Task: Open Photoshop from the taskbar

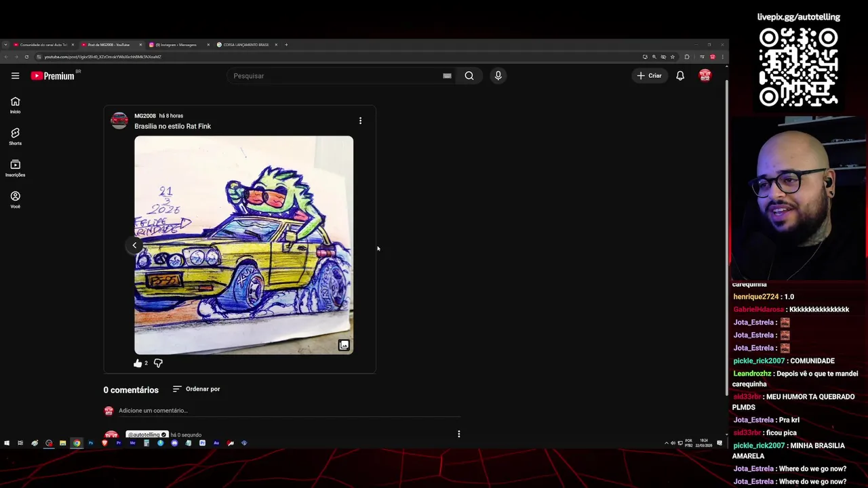Action: point(91,443)
